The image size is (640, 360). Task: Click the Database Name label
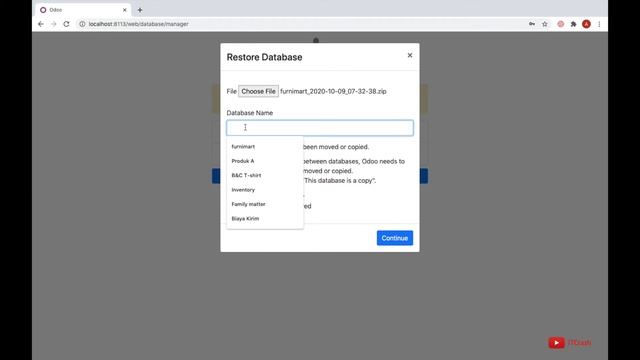[x=250, y=113]
